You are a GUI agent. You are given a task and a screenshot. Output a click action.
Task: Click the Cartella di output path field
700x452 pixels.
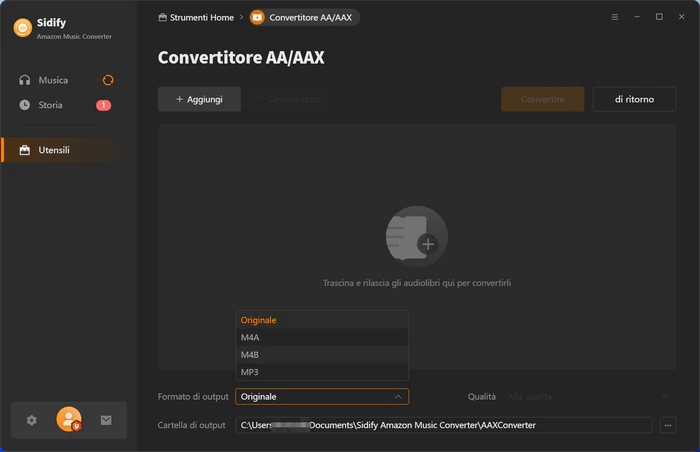point(444,425)
